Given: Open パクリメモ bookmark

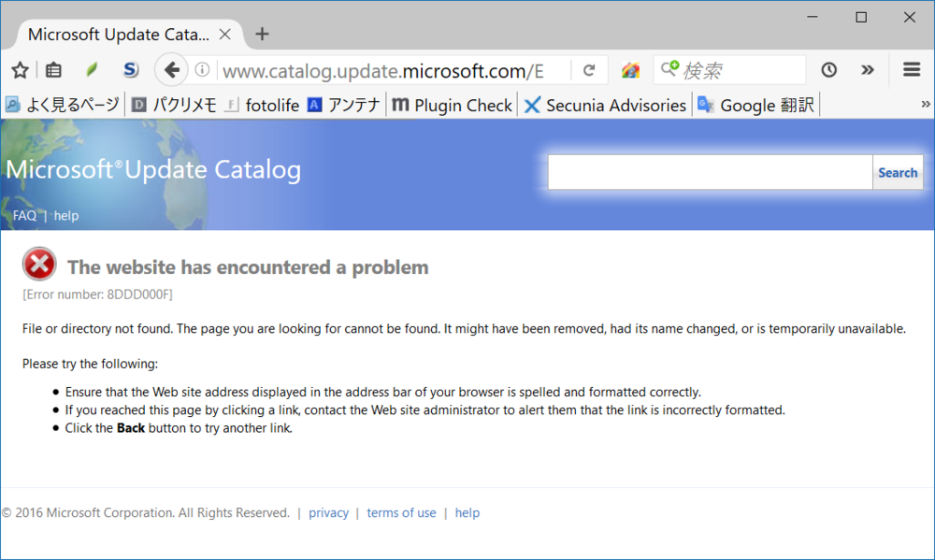Looking at the screenshot, I should click(174, 105).
